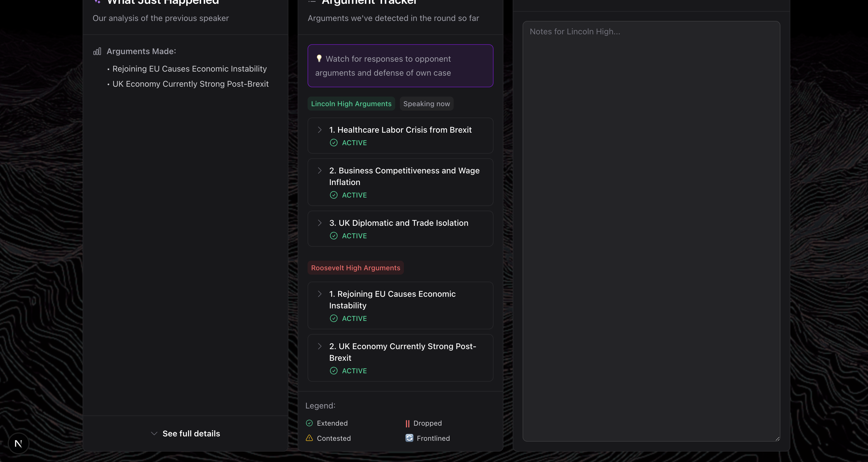Click the Contested warning triangle icon
The height and width of the screenshot is (462, 868).
click(309, 438)
